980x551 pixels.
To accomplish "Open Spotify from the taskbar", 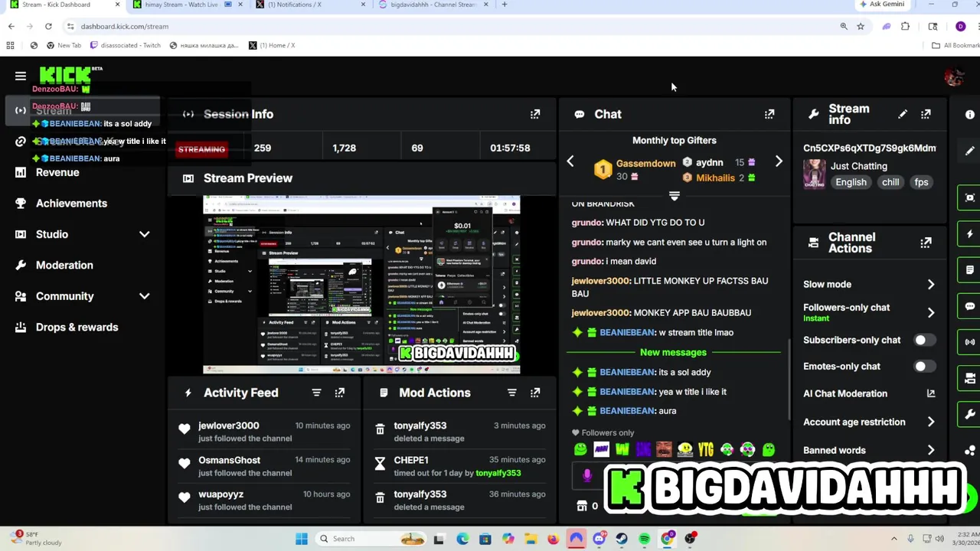I will 645,539.
